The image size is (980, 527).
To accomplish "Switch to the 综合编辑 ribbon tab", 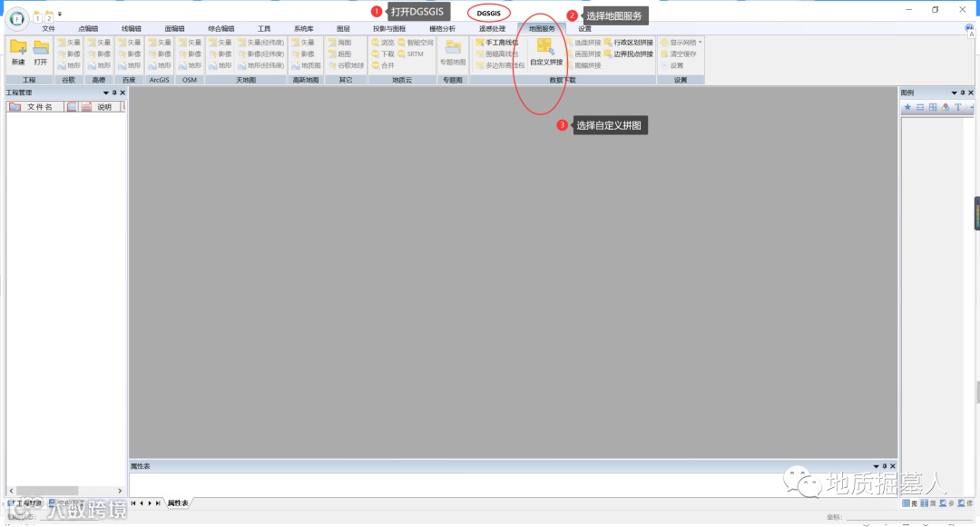I will click(221, 29).
